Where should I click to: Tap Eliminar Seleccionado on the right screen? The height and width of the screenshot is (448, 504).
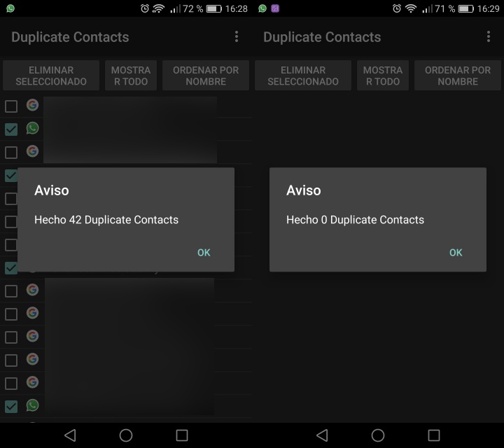(x=303, y=76)
